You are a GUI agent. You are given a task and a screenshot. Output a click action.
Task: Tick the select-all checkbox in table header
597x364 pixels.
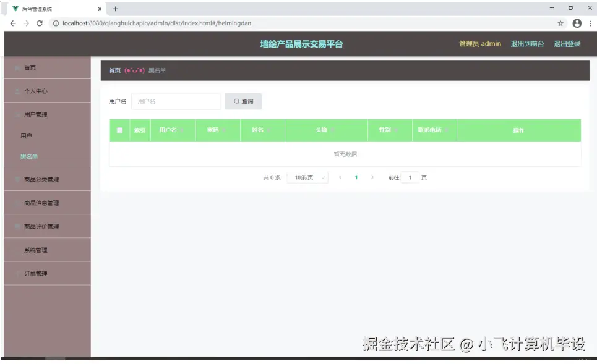119,130
